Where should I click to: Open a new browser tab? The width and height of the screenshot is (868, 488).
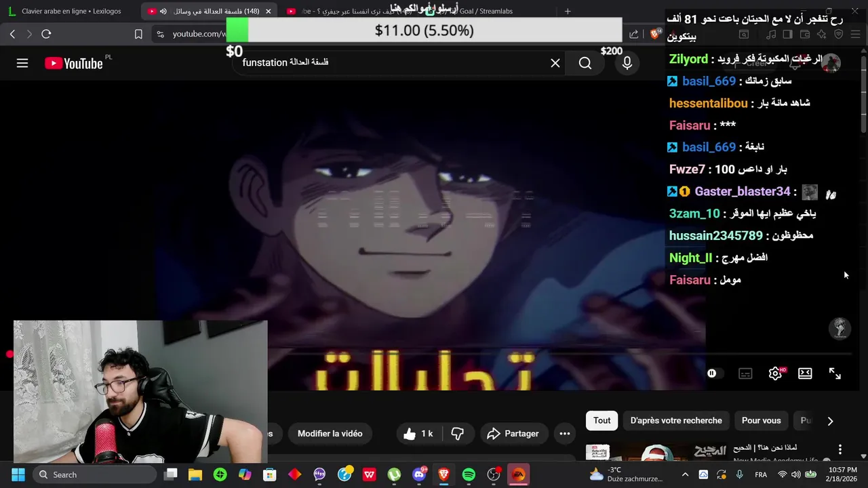click(x=568, y=11)
